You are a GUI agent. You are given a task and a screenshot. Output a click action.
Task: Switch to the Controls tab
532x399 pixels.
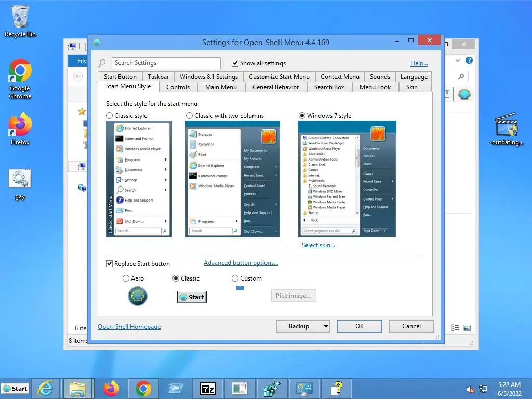178,87
